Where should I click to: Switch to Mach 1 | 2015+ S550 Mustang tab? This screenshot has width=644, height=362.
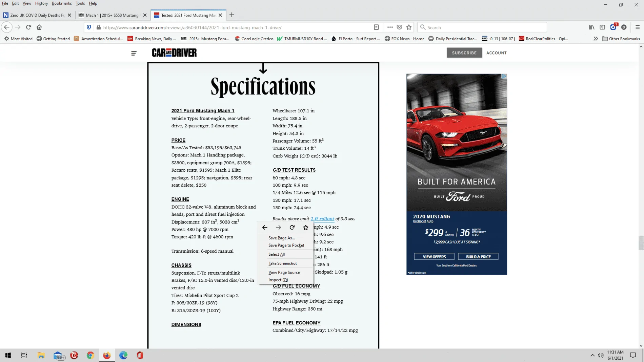coord(113,15)
